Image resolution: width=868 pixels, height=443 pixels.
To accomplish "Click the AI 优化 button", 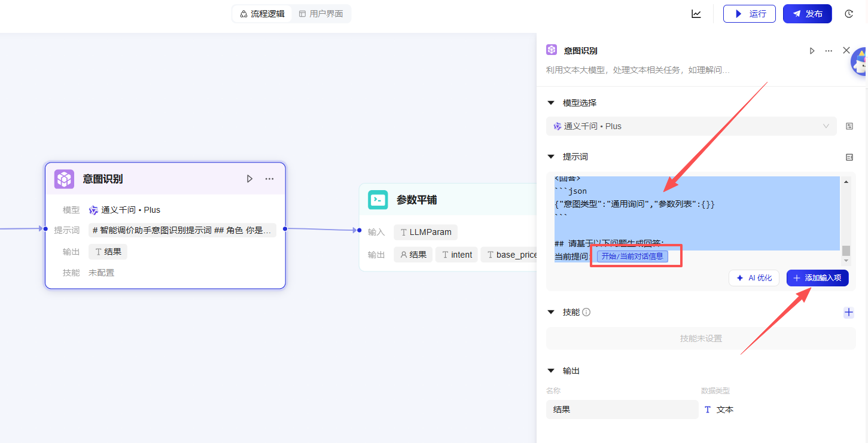I will tap(754, 277).
